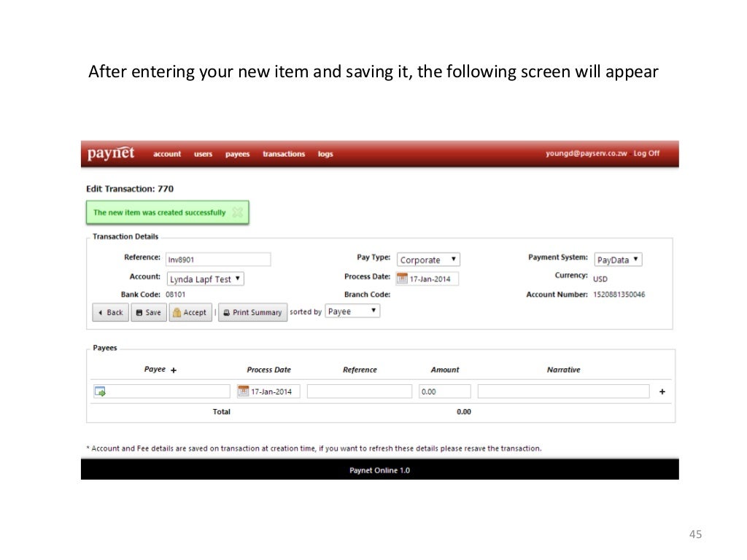
Task: Click the Amount field showing 0.00
Action: (444, 392)
